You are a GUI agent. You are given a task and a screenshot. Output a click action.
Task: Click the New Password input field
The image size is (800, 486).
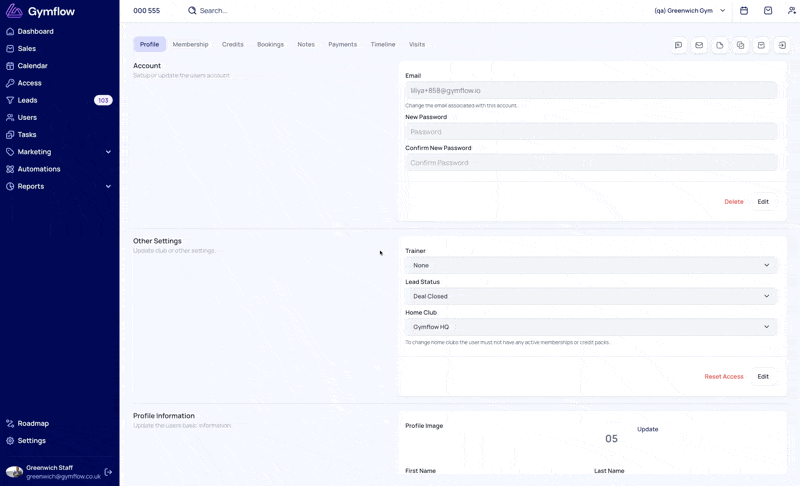[x=590, y=132]
